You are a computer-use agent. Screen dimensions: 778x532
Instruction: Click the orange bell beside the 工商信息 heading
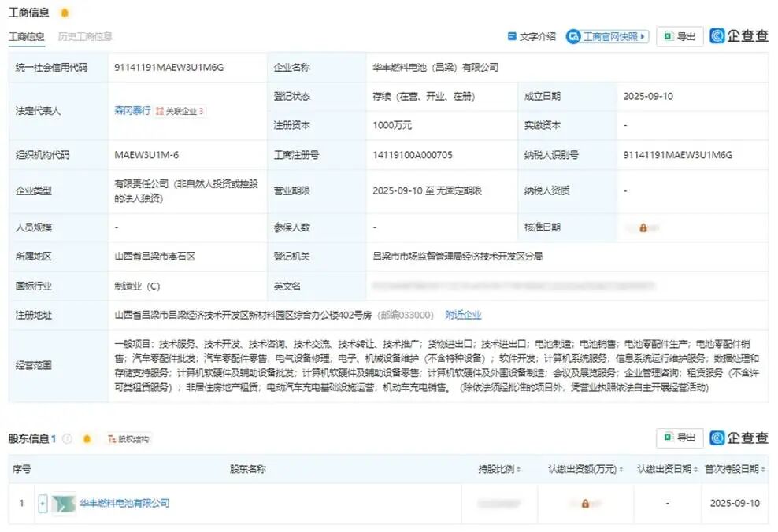(65, 13)
